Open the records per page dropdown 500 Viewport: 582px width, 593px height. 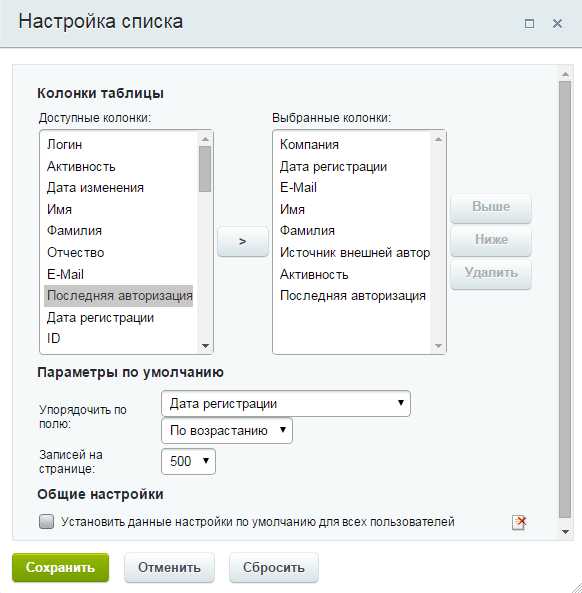click(x=188, y=461)
